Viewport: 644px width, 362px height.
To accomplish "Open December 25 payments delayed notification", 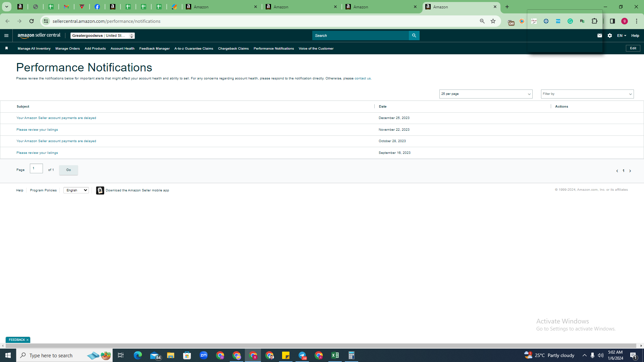I will click(56, 118).
